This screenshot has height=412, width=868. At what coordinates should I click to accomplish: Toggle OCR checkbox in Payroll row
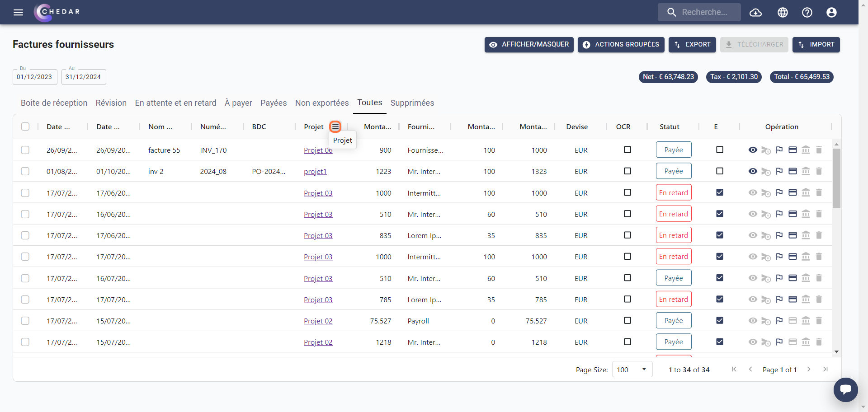[x=627, y=320]
